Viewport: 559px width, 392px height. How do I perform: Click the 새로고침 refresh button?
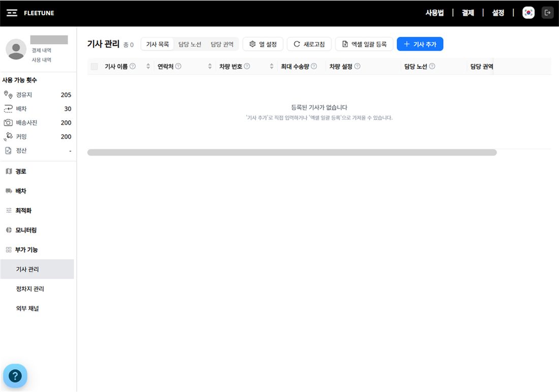[x=309, y=44]
